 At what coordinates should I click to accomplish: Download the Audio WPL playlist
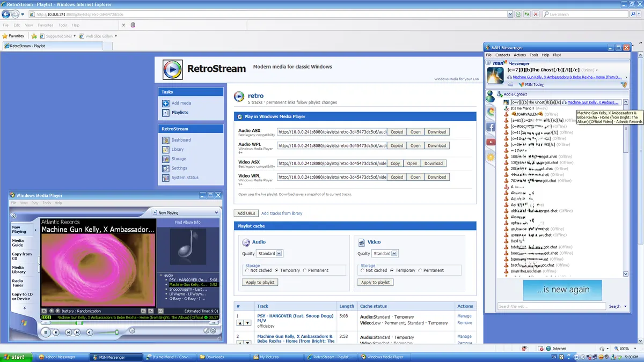tap(437, 145)
